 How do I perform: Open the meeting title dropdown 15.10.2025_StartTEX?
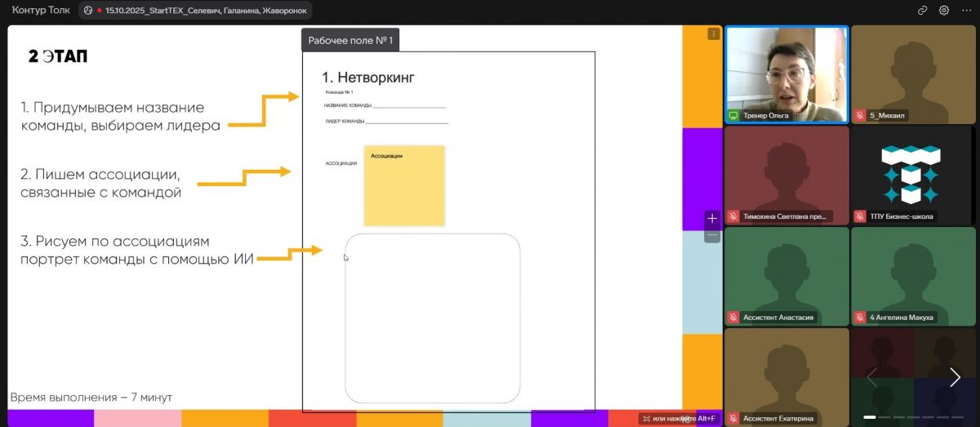(x=196, y=11)
